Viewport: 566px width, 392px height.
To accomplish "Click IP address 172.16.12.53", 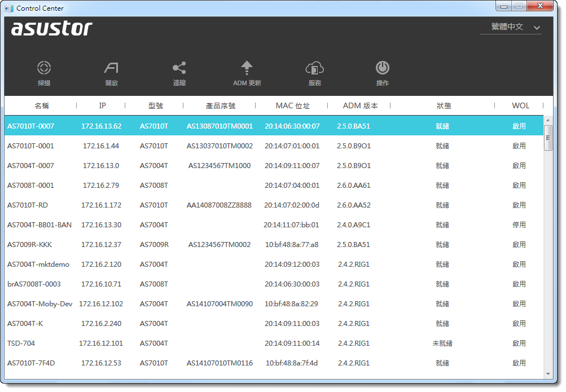I will coord(101,363).
